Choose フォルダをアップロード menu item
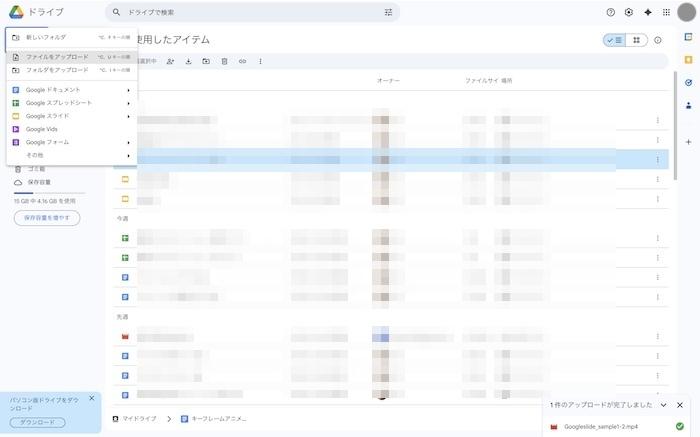Viewport: 700px width, 437px height. [x=72, y=70]
